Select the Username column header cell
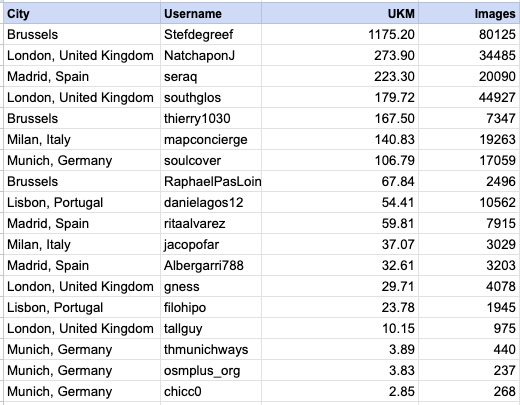This screenshot has height=405, width=520. coord(211,14)
